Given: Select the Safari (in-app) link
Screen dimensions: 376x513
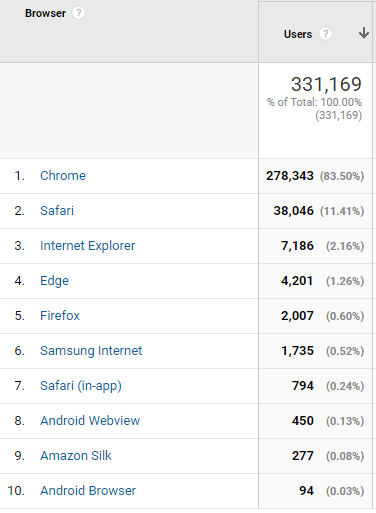Looking at the screenshot, I should [81, 386].
